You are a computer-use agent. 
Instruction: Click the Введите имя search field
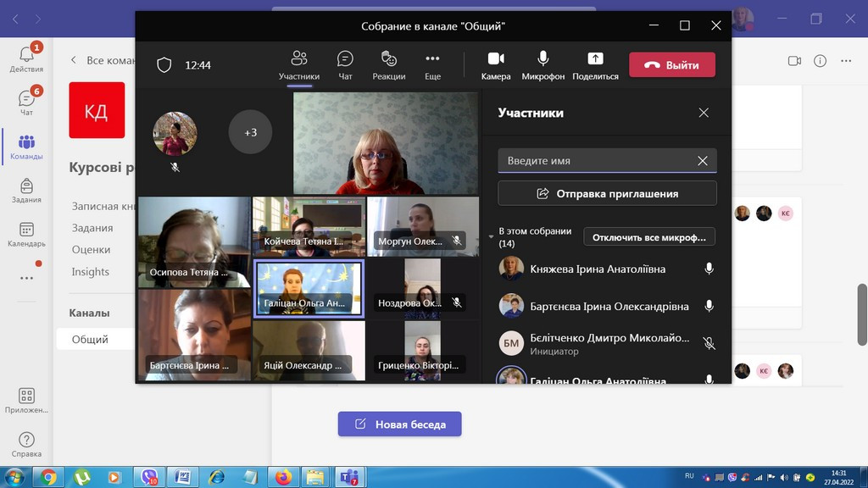tap(598, 161)
